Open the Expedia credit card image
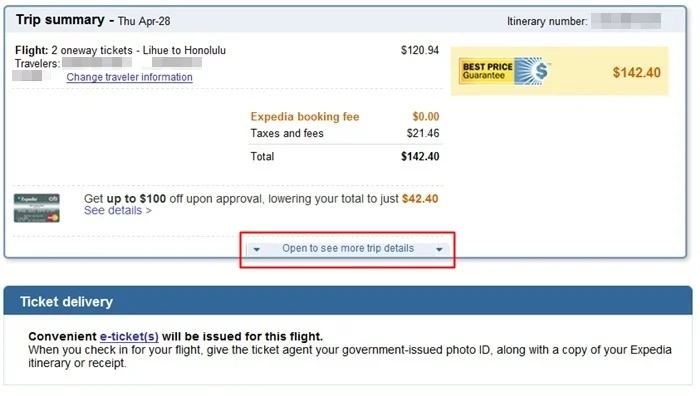Image resolution: width=700 pixels, height=396 pixels. click(37, 208)
